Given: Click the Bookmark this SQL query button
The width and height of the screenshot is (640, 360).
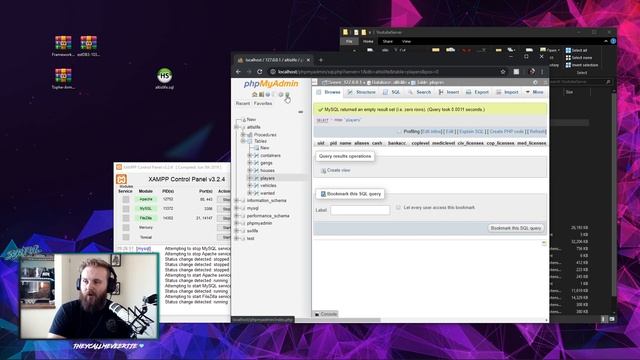Looking at the screenshot, I should 516,228.
